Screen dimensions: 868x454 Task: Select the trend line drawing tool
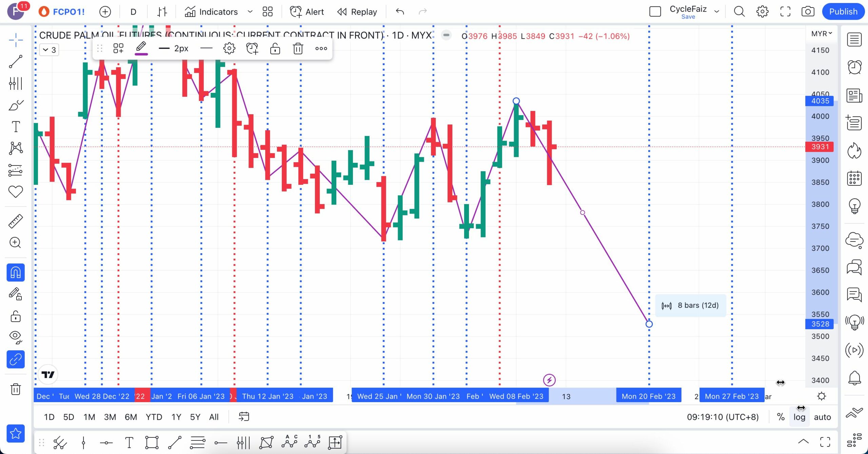[x=16, y=62]
